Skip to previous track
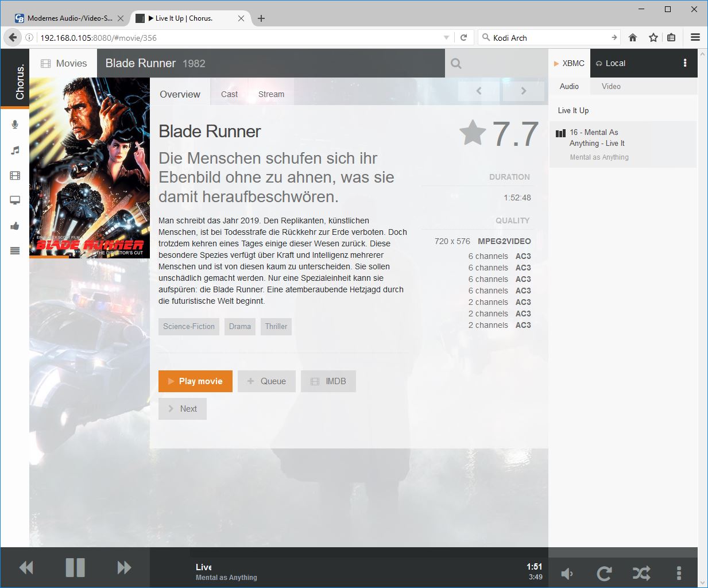 click(x=26, y=568)
